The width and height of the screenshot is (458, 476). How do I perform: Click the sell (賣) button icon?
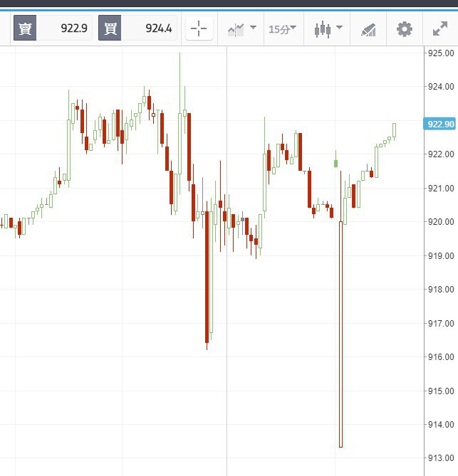(25, 28)
